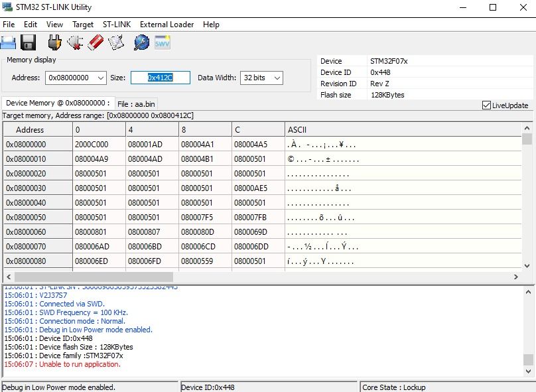Select cell value 080006FD
This screenshot has width=536, height=392.
coord(152,261)
